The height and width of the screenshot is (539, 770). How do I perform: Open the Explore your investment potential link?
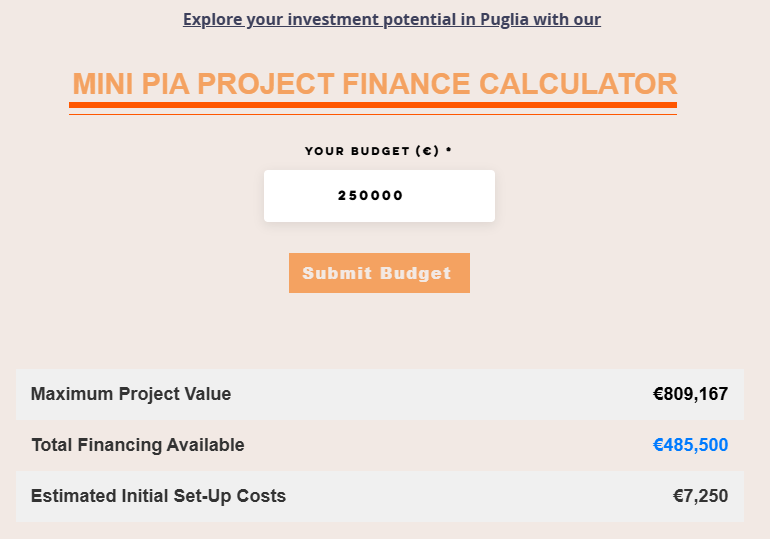392,19
